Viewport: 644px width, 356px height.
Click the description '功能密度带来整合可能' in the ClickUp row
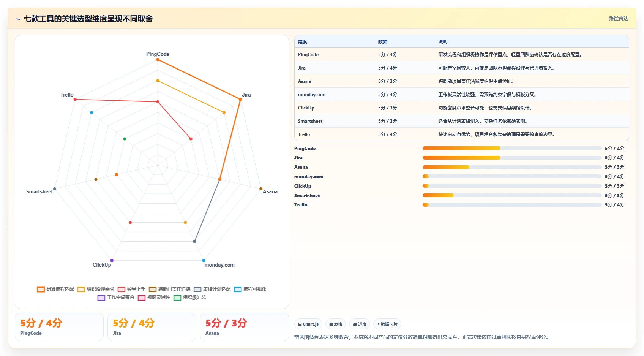[461, 108]
